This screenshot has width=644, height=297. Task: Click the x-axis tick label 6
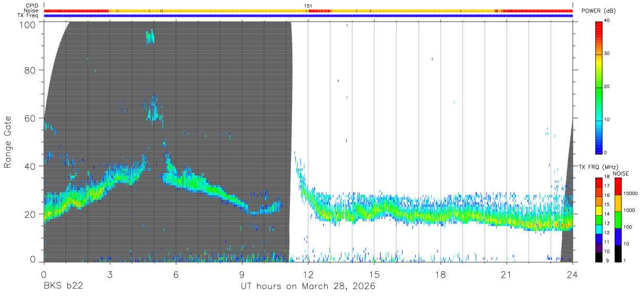[176, 274]
